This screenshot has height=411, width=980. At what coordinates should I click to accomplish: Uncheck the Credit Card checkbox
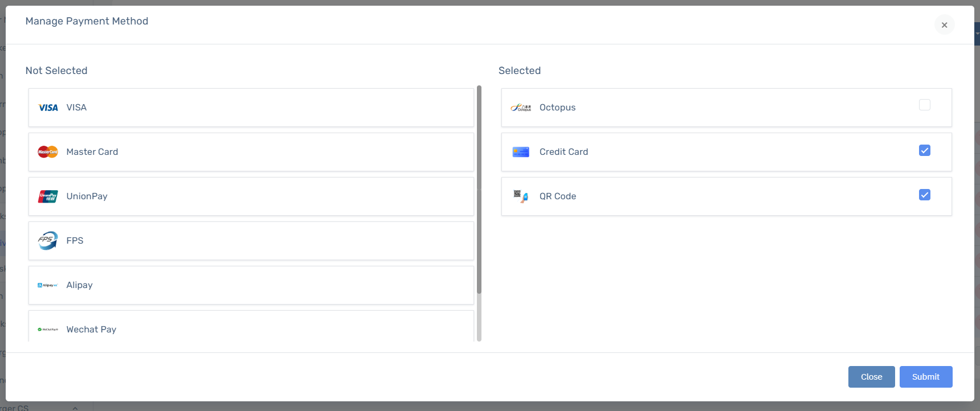pos(925,150)
